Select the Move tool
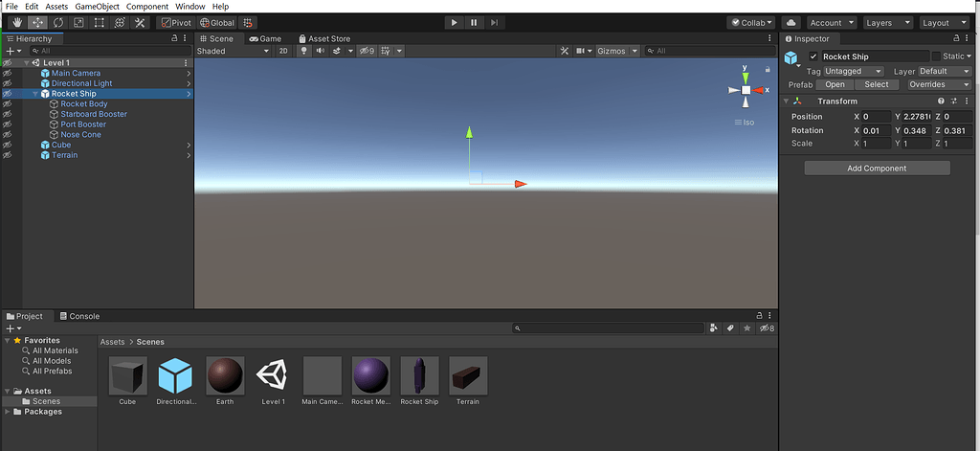Viewport: 980px width, 451px height. point(37,23)
